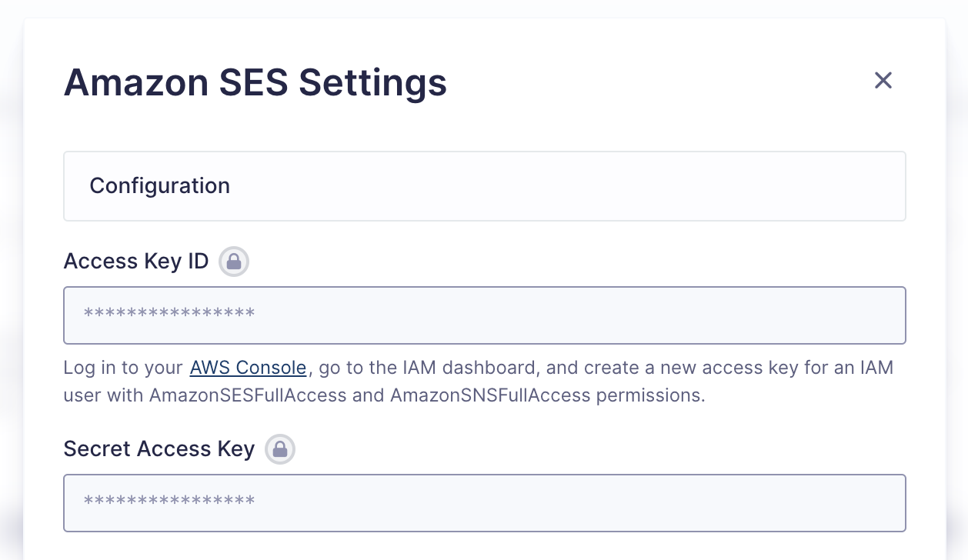Click the lock icon beside Access Key ID
The height and width of the screenshot is (560, 968).
(x=234, y=262)
